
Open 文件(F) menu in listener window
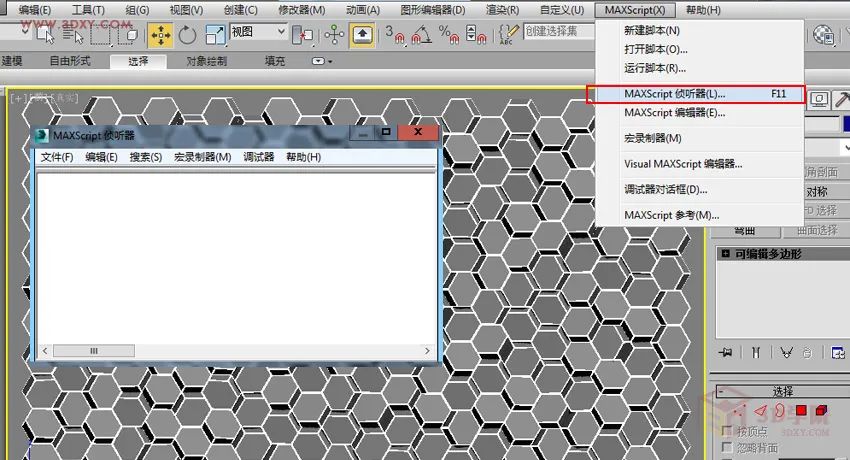(56, 157)
